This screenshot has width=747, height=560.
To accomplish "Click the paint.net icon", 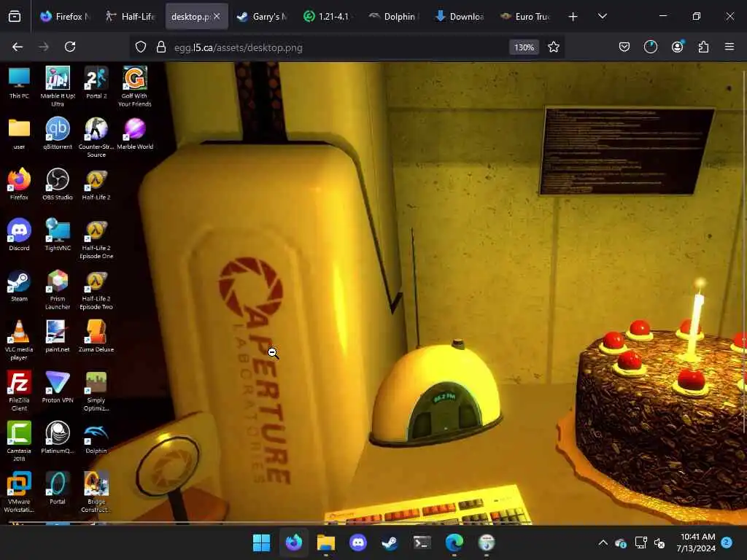I will pos(58,337).
